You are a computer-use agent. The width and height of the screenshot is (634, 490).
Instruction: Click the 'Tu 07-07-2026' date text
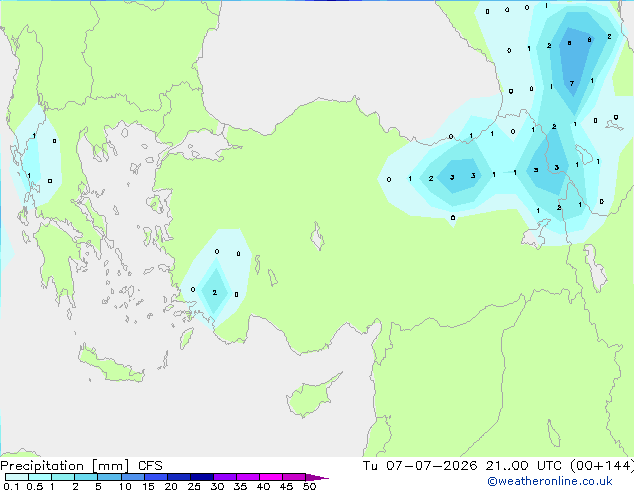tap(420, 466)
